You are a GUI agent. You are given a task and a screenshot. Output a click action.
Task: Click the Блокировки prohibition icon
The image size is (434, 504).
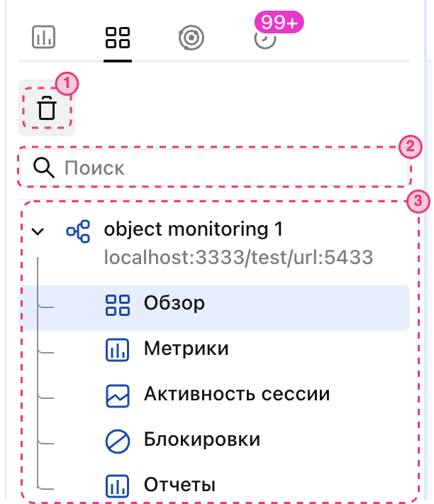tap(118, 441)
